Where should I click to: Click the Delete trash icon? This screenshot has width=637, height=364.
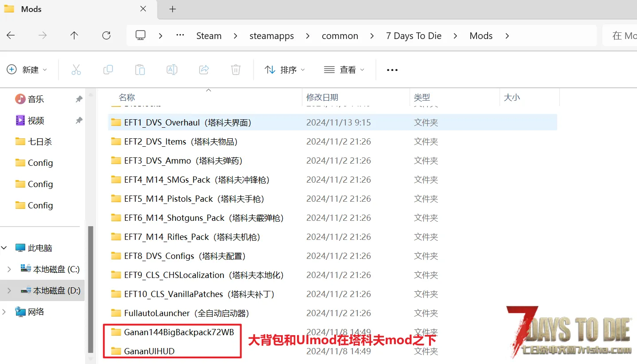pos(236,70)
